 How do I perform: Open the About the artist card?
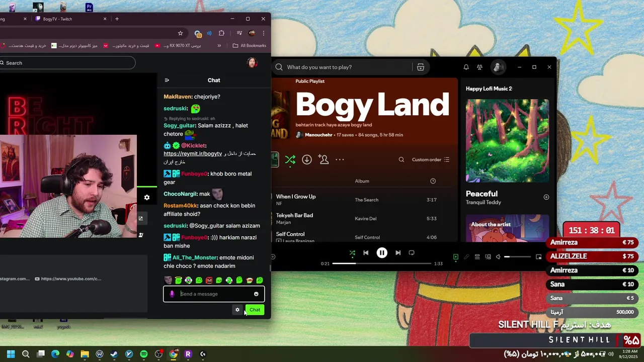coord(507,228)
